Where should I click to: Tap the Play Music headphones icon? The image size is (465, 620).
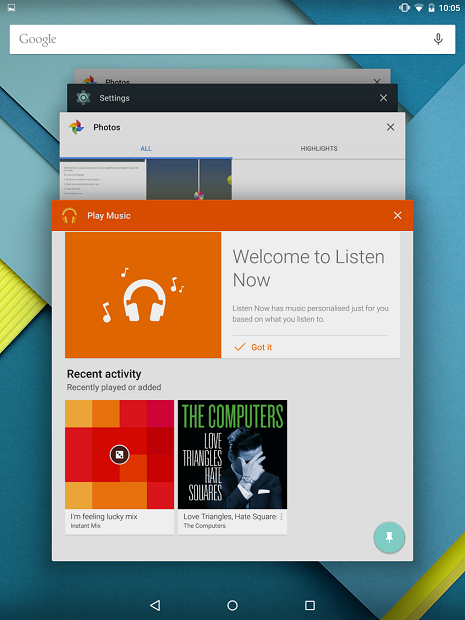click(70, 216)
